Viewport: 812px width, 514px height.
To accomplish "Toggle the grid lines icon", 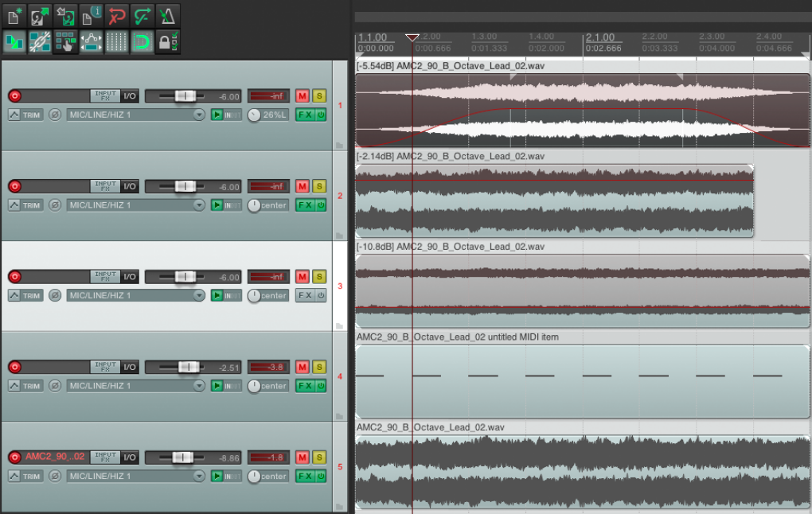I will 116,42.
